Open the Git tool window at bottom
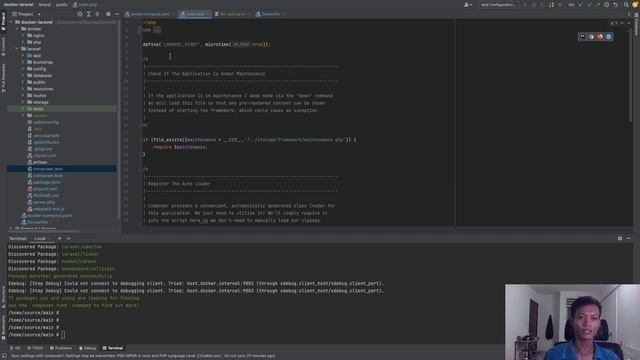Viewport: 640px width, 360px height. (15, 348)
